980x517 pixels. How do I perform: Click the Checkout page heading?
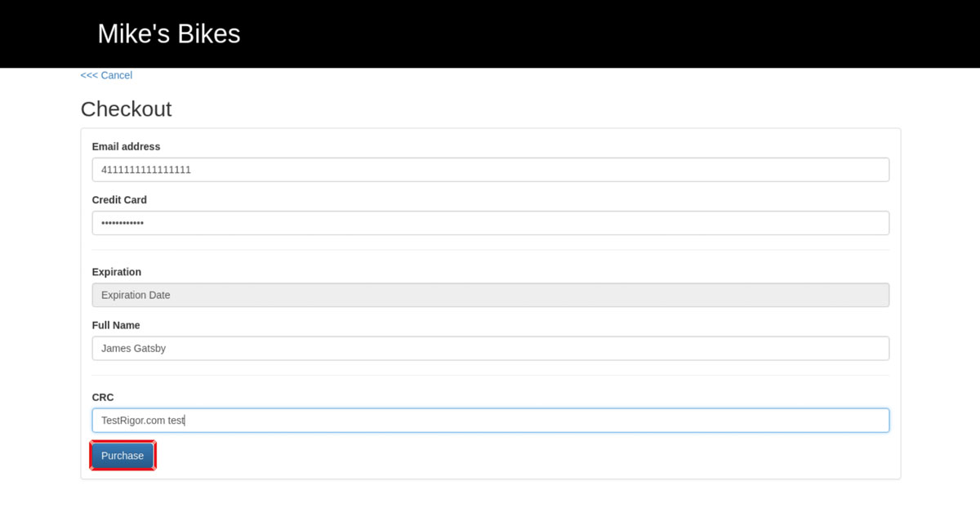[x=126, y=109]
